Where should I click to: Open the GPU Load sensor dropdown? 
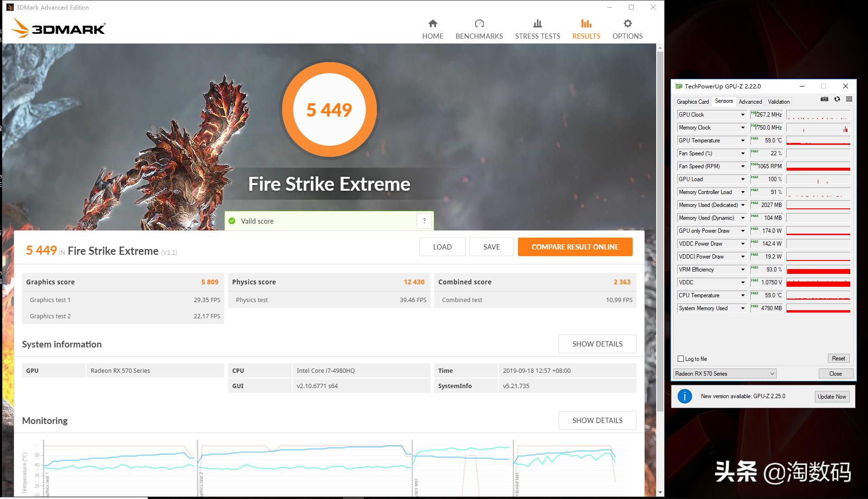pyautogui.click(x=743, y=179)
